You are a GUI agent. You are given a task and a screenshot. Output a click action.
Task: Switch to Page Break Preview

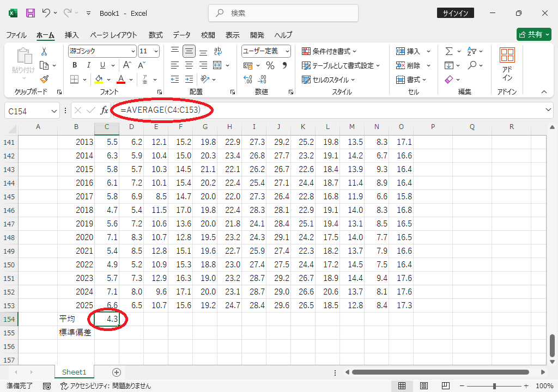(x=446, y=385)
